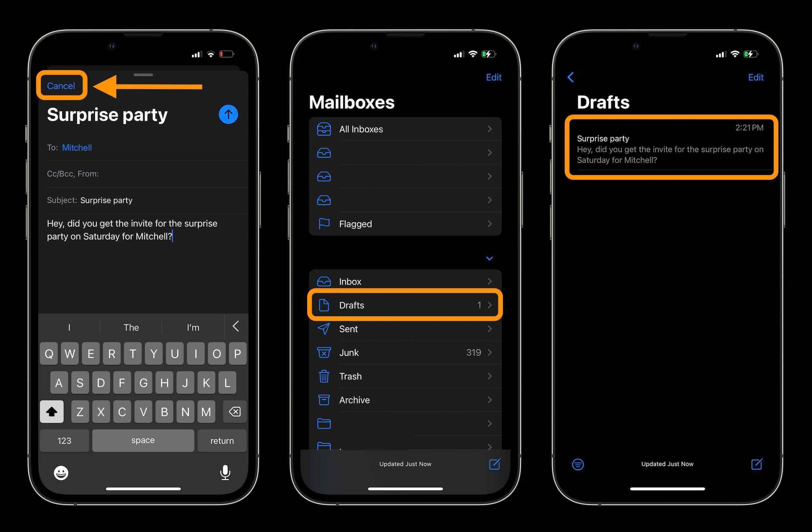Tap the Junk folder icon
Image resolution: width=812 pixels, height=532 pixels.
point(325,352)
